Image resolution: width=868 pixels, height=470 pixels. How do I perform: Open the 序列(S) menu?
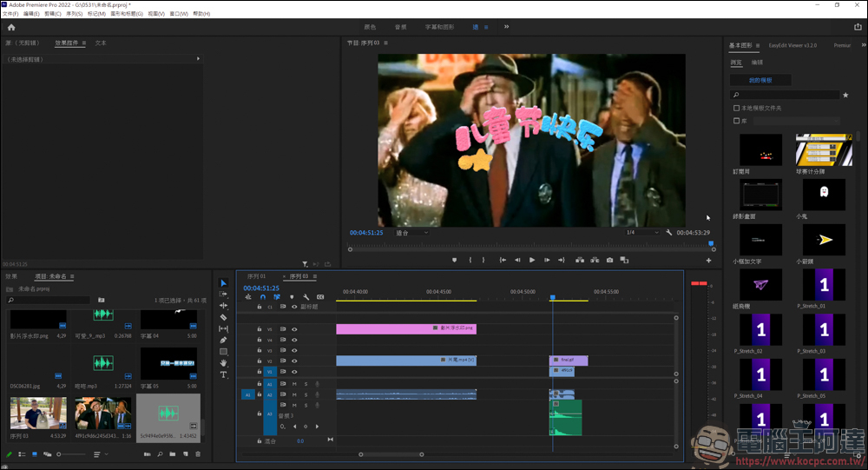tap(75, 14)
